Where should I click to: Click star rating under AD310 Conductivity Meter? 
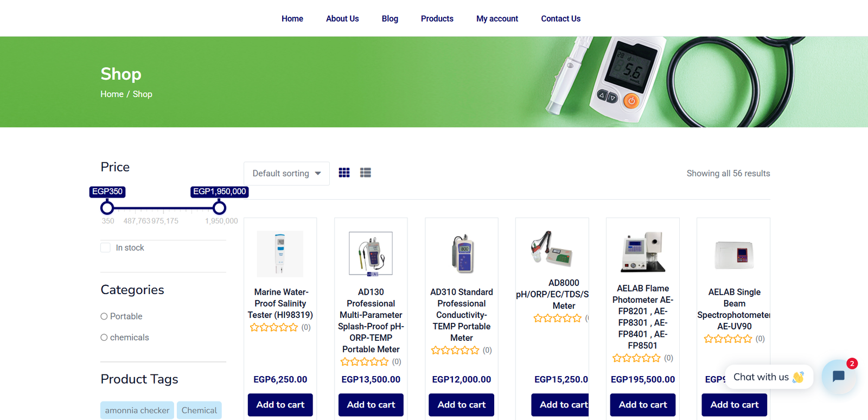coord(455,350)
